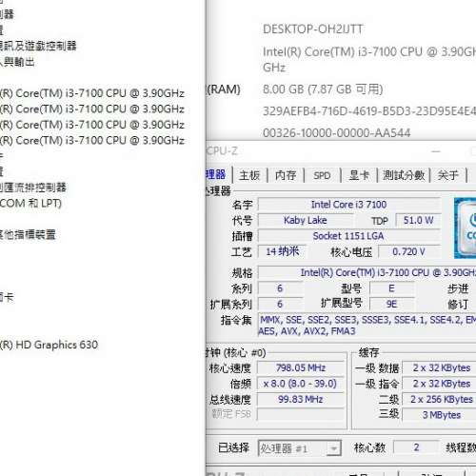
Task: Click the 核心数 field showing 2
Action: tap(416, 447)
